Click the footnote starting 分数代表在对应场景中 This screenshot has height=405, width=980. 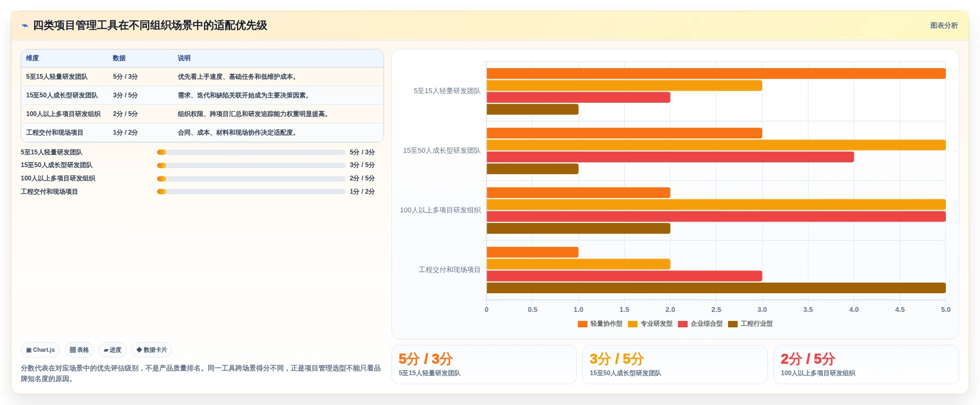201,374
